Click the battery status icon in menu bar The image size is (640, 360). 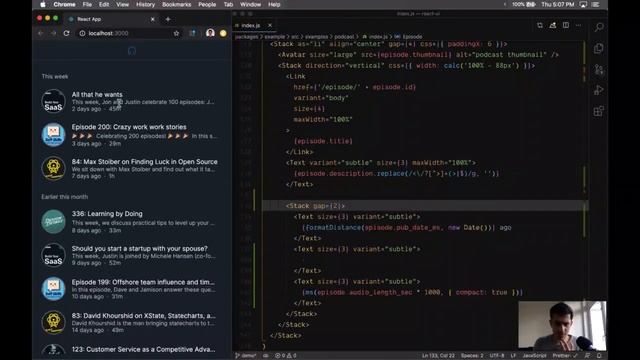pos(531,4)
